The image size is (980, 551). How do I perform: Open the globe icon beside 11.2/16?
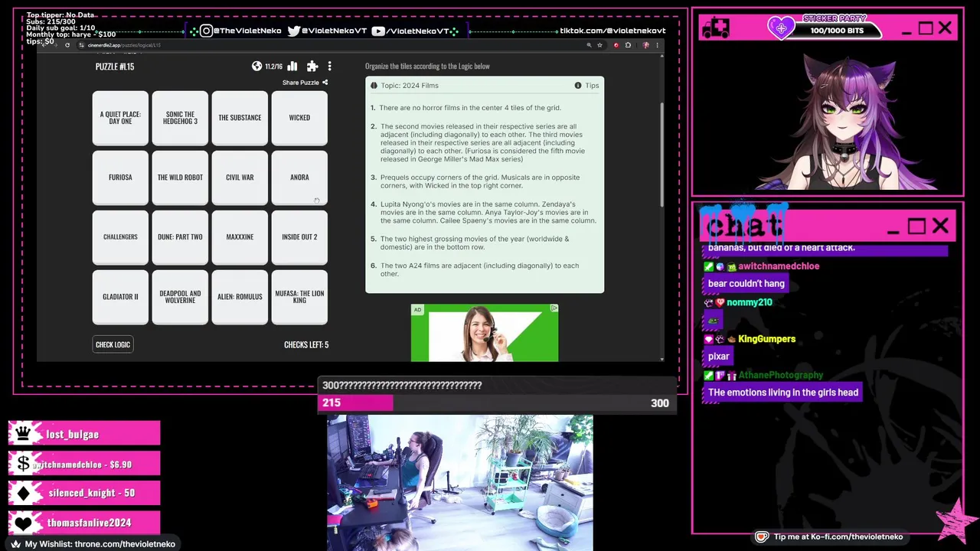click(x=257, y=67)
